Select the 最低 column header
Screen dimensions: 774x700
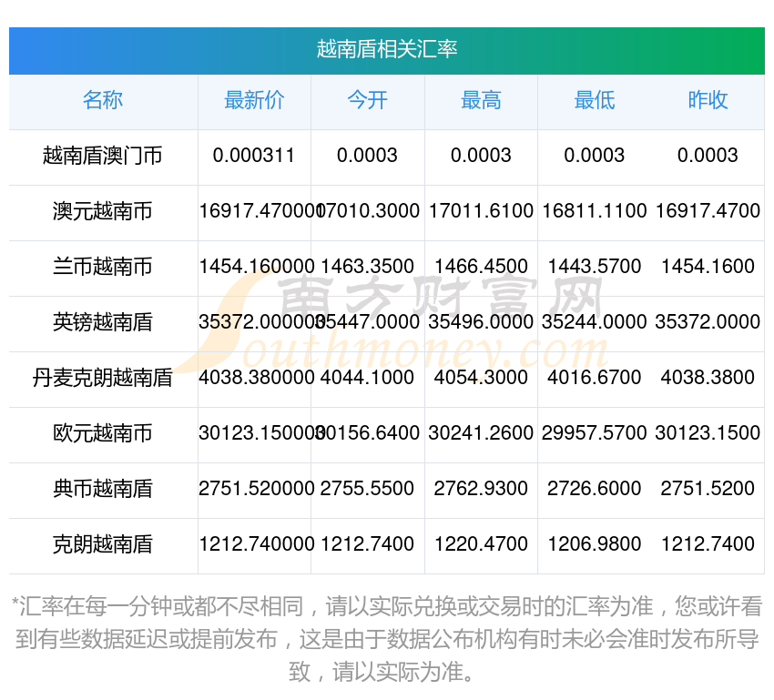(x=595, y=100)
